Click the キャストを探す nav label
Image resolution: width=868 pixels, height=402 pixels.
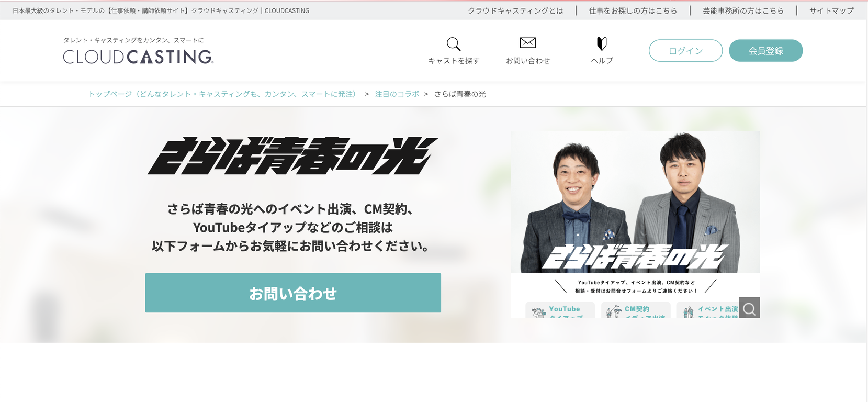(x=454, y=61)
